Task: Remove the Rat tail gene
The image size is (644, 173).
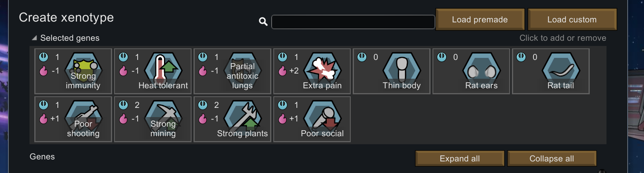Action: pyautogui.click(x=551, y=71)
